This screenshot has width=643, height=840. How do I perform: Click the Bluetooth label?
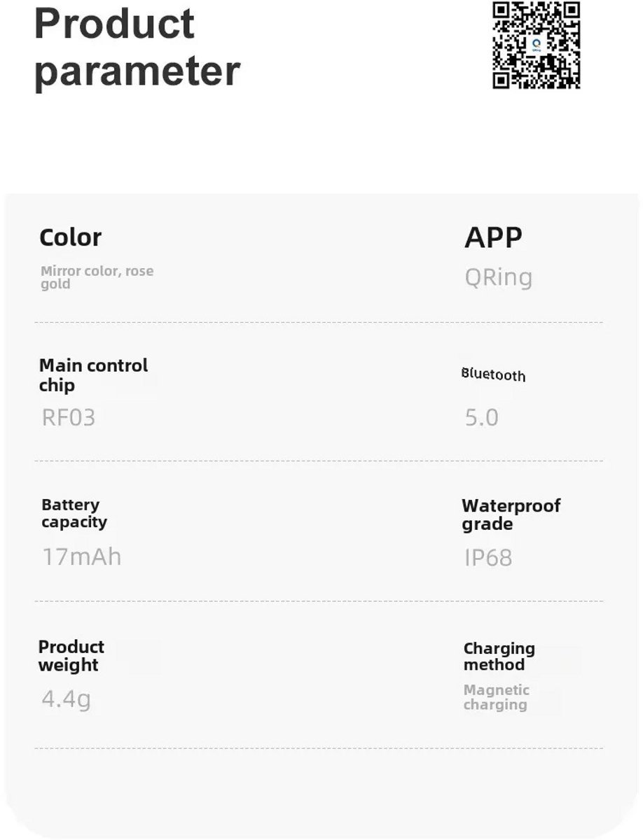493,374
